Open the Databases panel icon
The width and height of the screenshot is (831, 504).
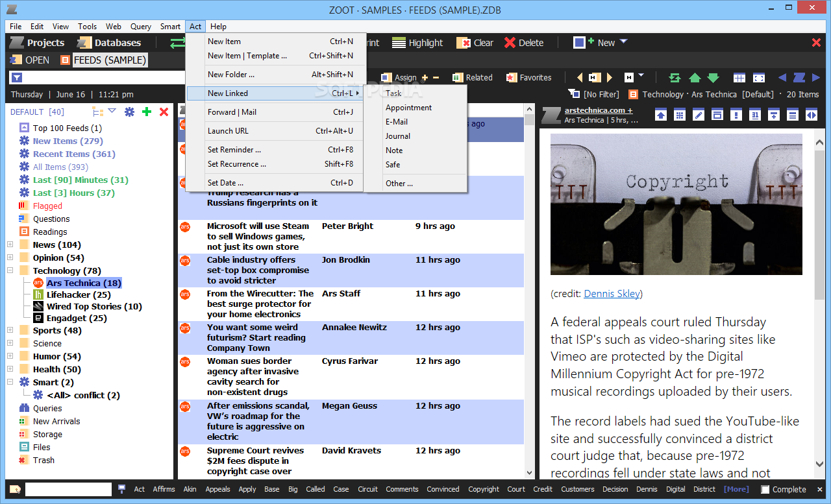pyautogui.click(x=84, y=43)
